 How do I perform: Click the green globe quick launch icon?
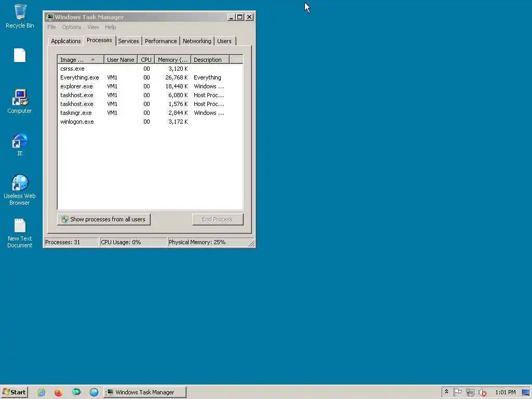(x=76, y=392)
